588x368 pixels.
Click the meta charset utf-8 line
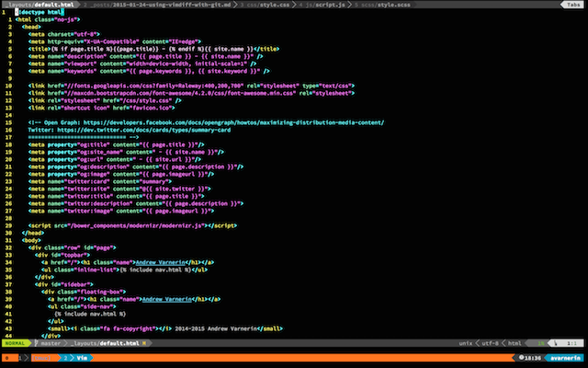(63, 34)
